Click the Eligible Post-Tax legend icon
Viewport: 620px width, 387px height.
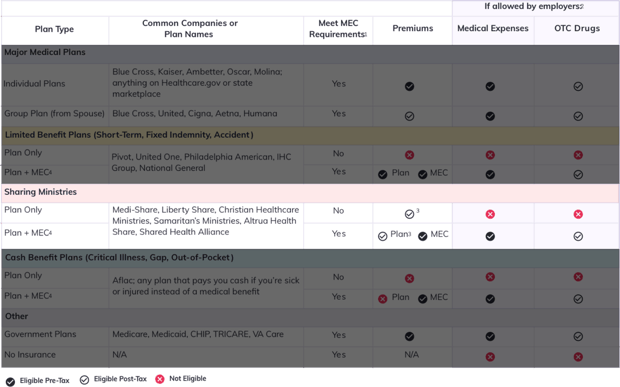[x=84, y=380]
